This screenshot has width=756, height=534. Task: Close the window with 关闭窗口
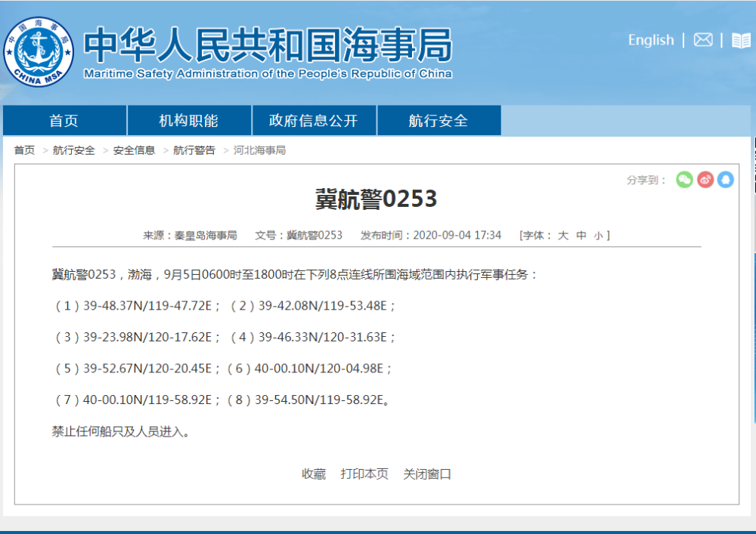click(426, 474)
